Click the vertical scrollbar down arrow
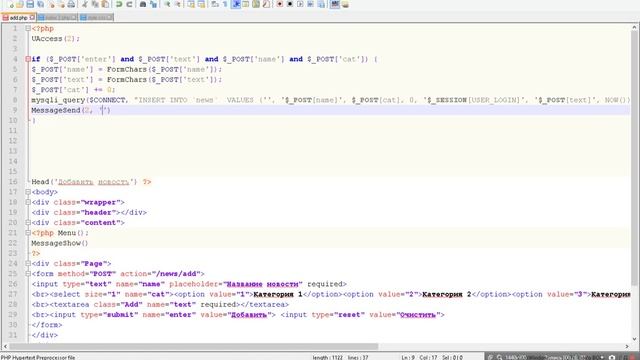The image size is (640, 360). coord(634,339)
